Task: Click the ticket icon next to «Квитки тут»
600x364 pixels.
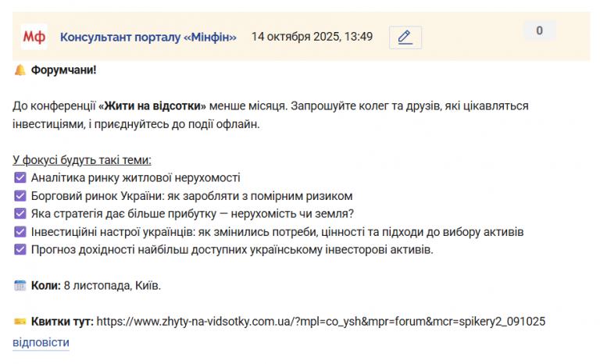Action: 20,321
